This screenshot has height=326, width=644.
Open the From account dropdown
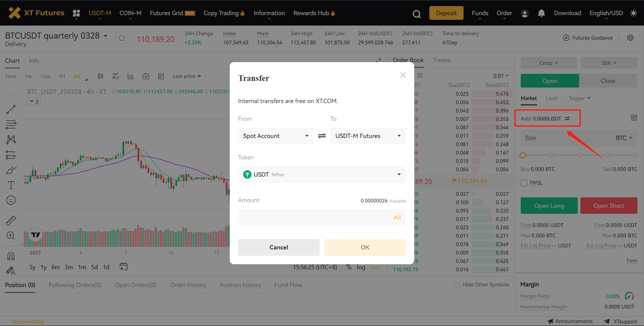point(276,136)
